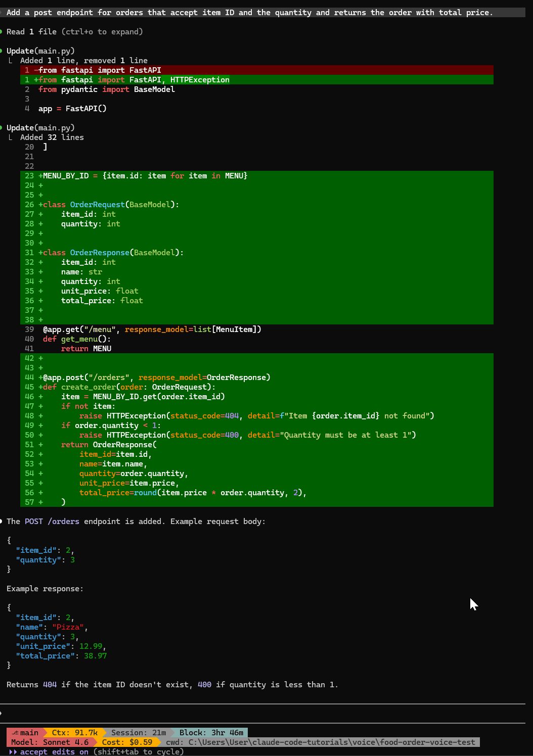Click the bullet before 'The POST /orders endpoint'
533x756 pixels.
pos(2,522)
